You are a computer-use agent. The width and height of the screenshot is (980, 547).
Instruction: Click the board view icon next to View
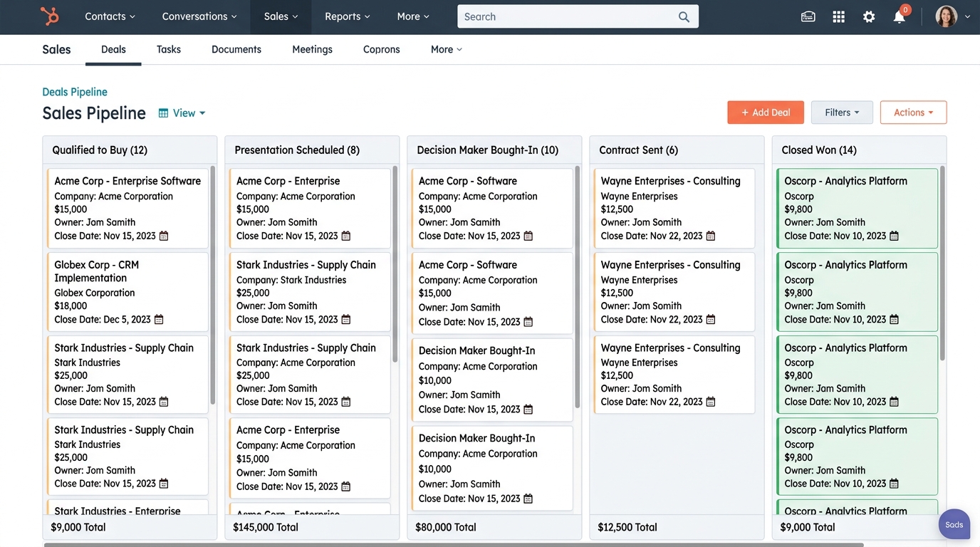click(164, 113)
